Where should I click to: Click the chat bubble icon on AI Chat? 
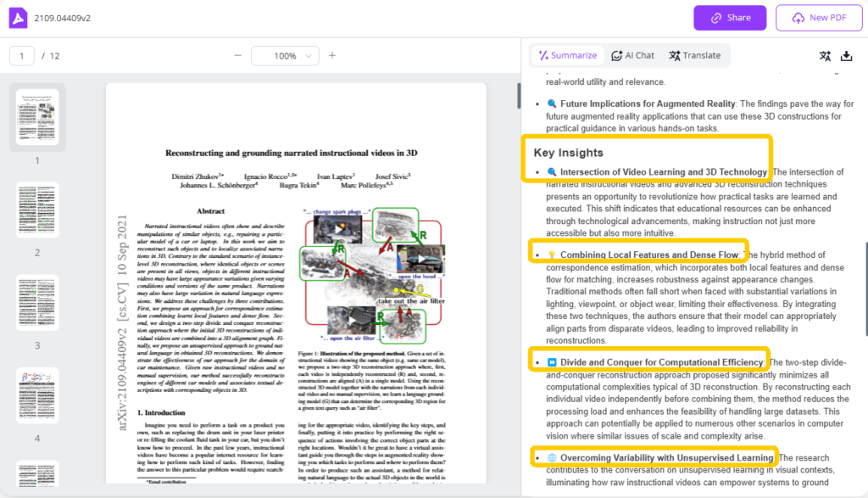[618, 54]
